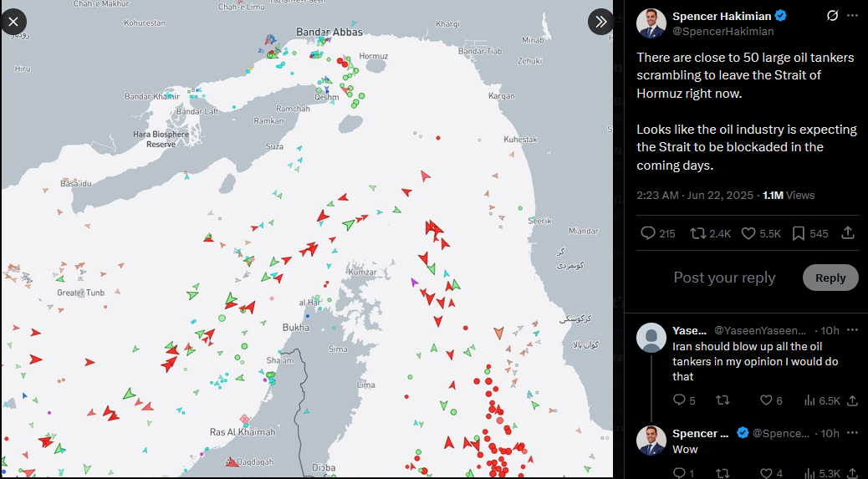Click the Hormuz island label

click(x=374, y=56)
